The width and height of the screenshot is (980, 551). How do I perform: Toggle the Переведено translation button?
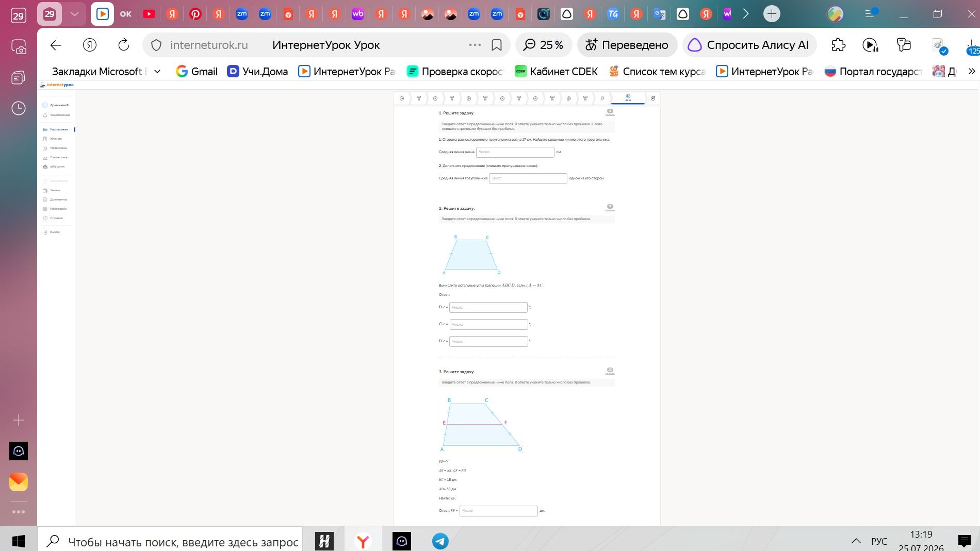[627, 45]
